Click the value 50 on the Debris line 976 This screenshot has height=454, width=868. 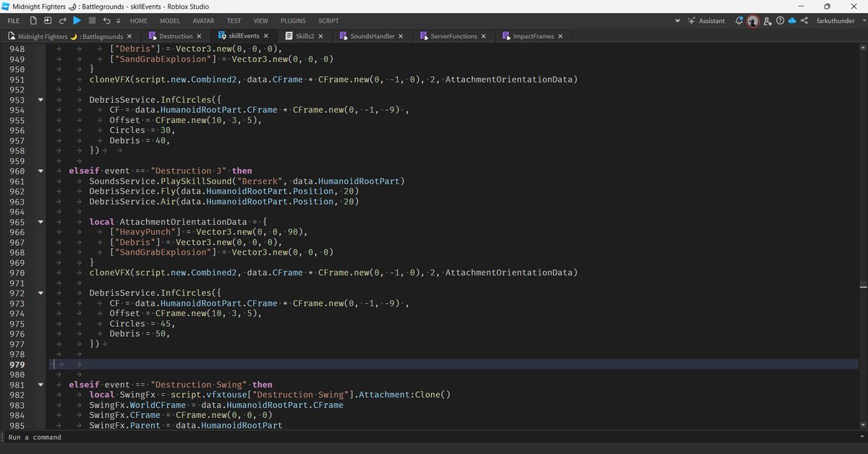(x=162, y=334)
